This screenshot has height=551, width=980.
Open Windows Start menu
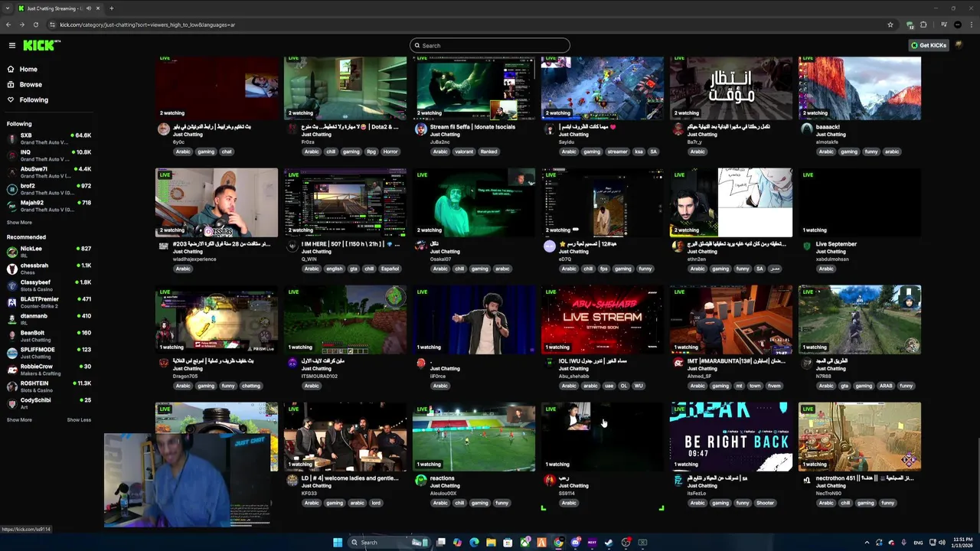pyautogui.click(x=338, y=543)
